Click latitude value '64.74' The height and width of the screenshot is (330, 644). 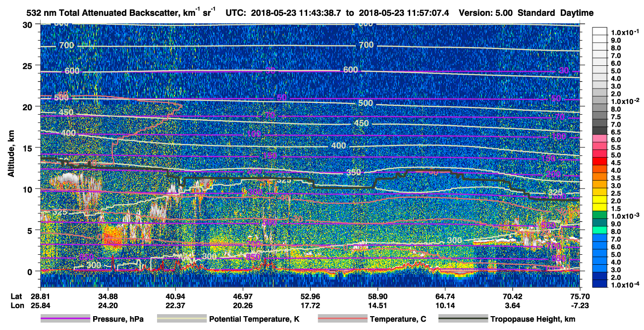pos(445,296)
